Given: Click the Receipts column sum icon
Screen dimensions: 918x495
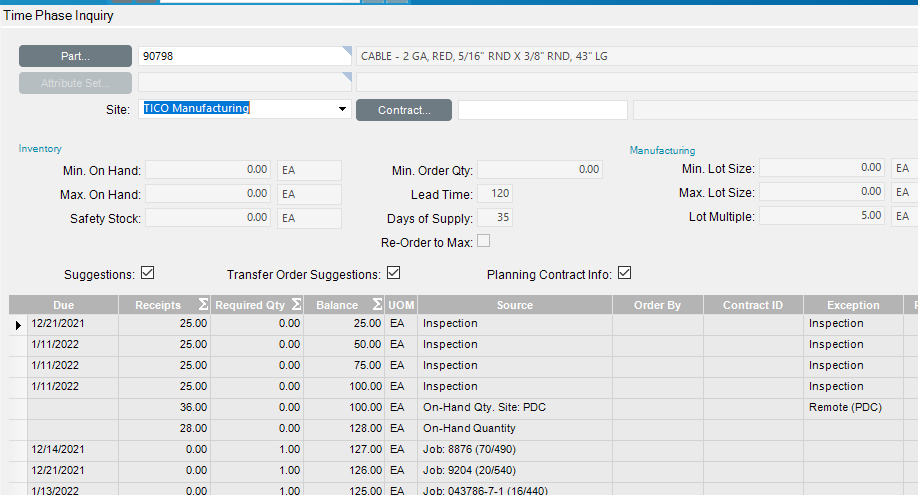Looking at the screenshot, I should coord(203,305).
